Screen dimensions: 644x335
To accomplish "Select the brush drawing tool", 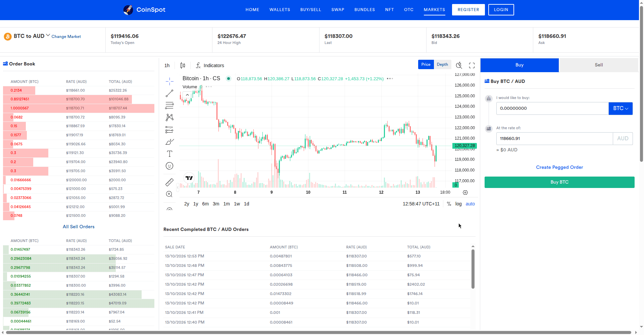I will (169, 142).
